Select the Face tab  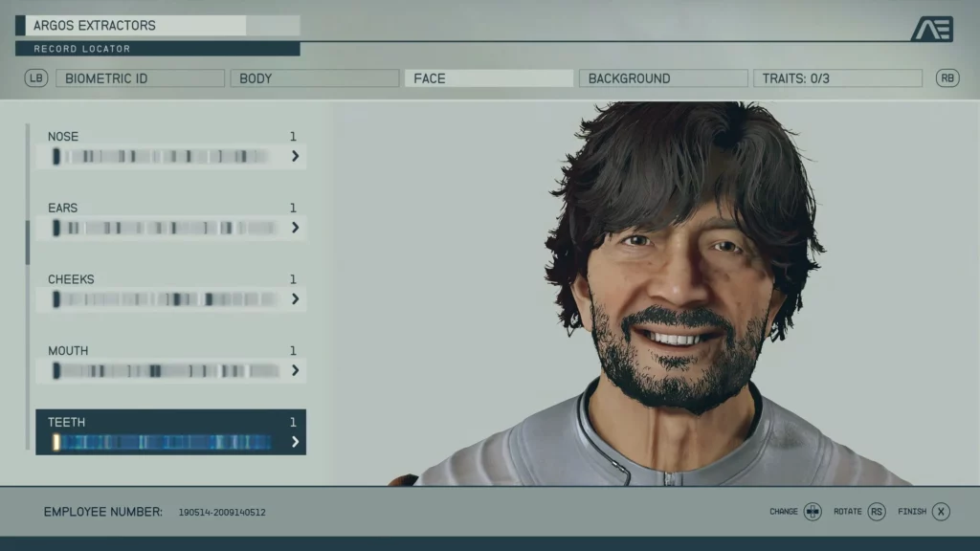488,78
